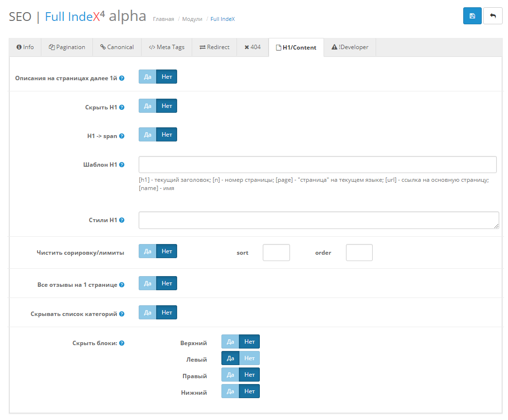Image resolution: width=508 pixels, height=420 pixels.
Task: Enable Все отзывы на 1 странице with Да
Action: (148, 283)
